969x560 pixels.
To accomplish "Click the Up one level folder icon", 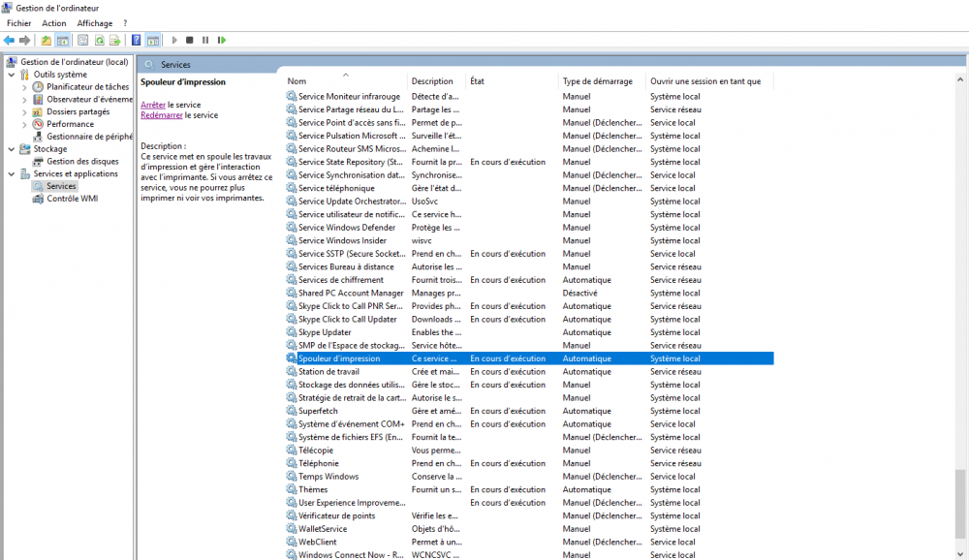I will tap(46, 40).
